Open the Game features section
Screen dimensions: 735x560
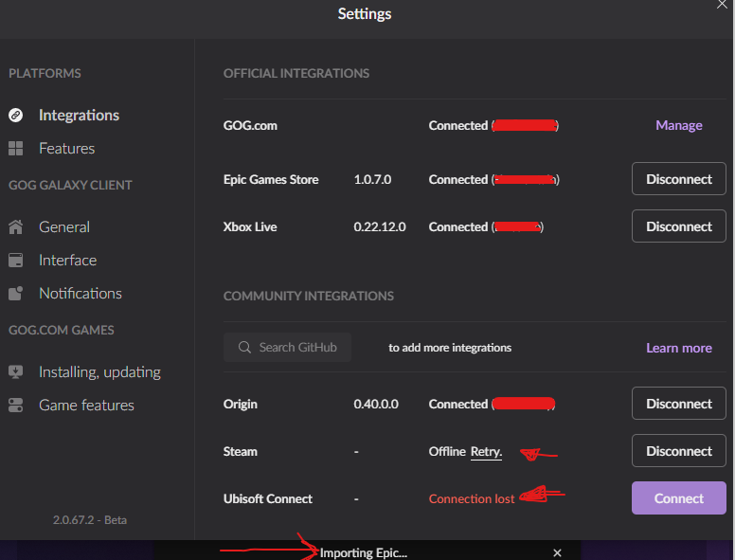pos(86,405)
